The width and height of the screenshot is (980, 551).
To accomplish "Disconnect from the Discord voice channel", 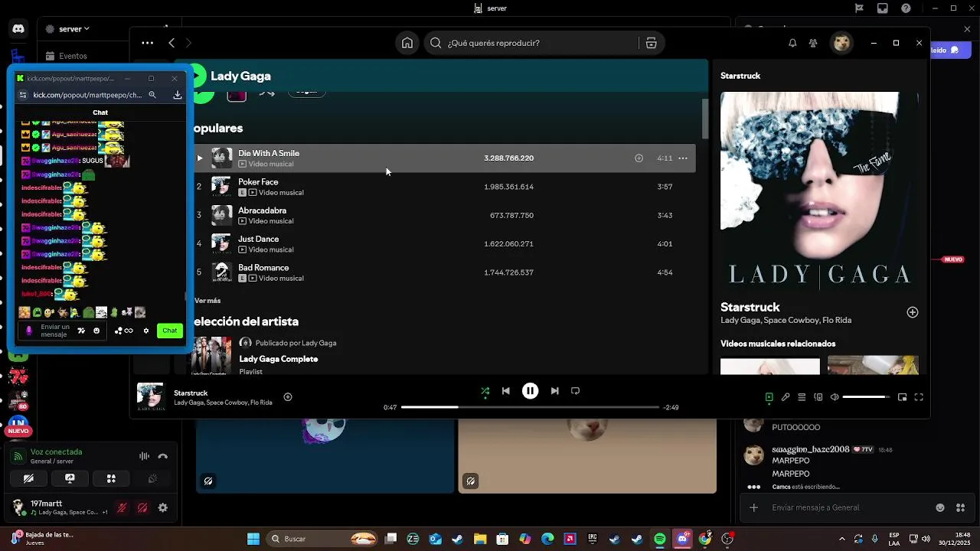I will tap(162, 456).
